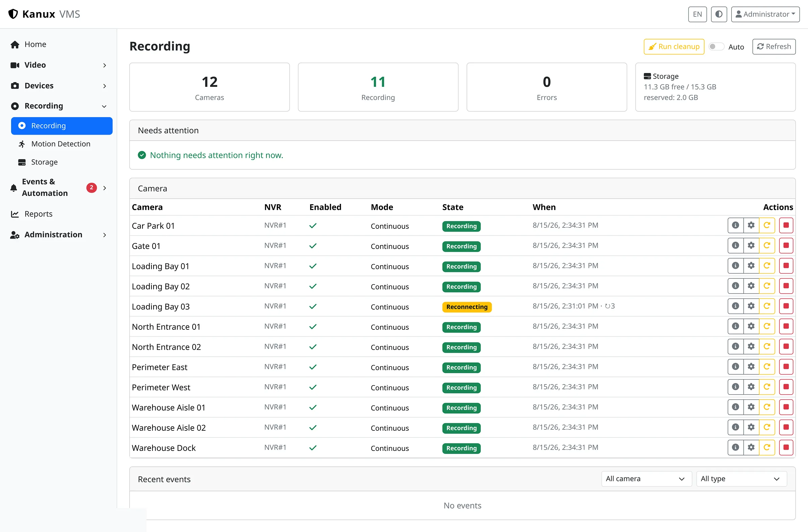Click the 12 Cameras summary card

[209, 87]
